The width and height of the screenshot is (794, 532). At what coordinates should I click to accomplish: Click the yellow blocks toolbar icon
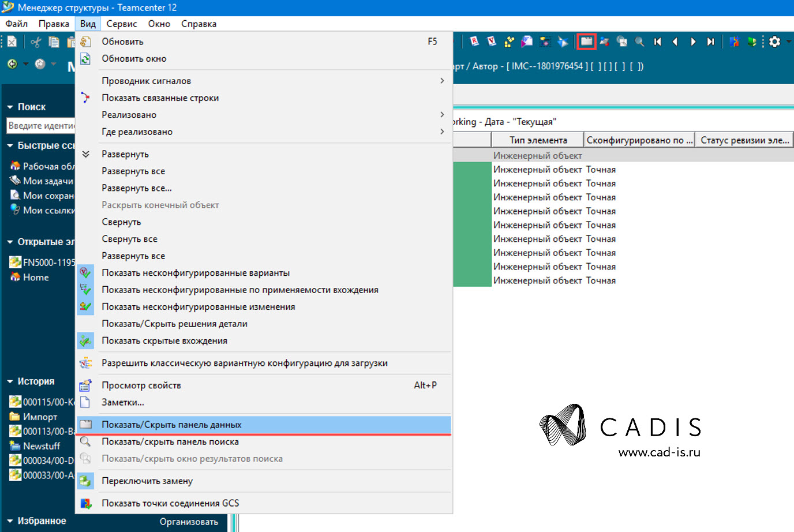(x=509, y=42)
